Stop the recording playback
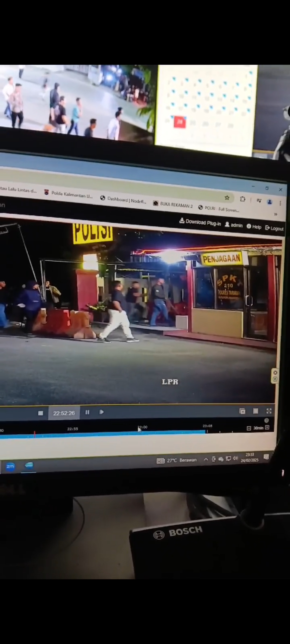Screen dimensions: 290x644 click(41, 413)
